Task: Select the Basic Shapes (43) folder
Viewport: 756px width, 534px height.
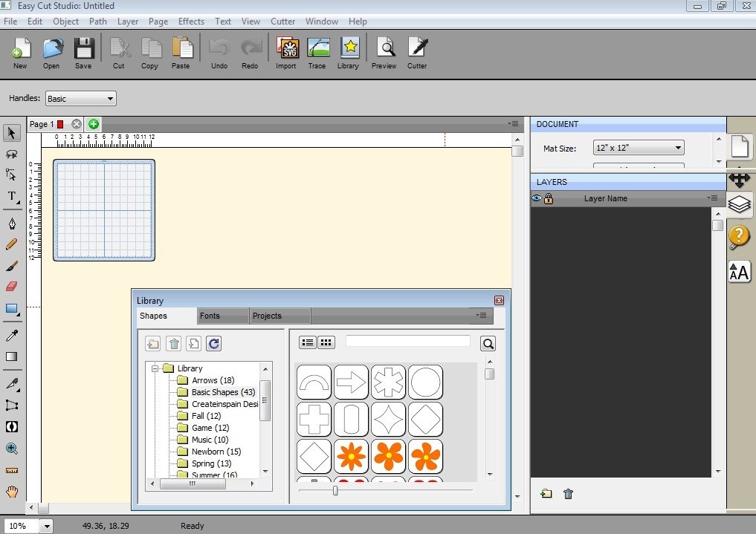Action: tap(223, 392)
